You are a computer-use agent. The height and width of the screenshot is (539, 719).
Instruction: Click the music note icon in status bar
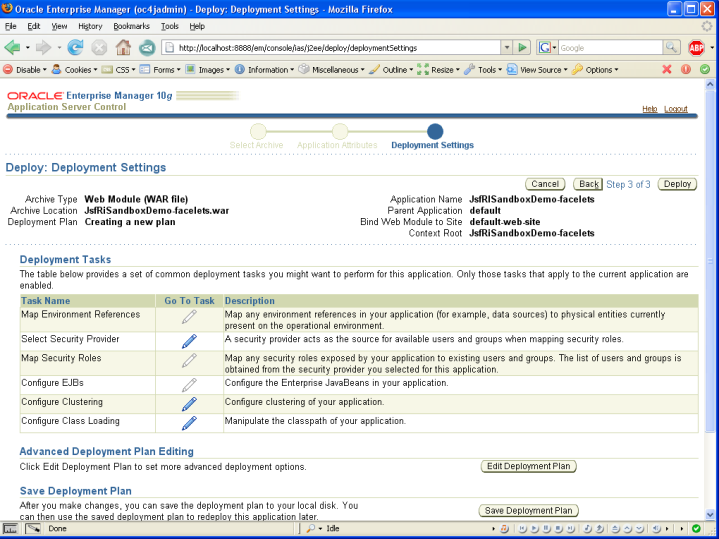point(504,528)
